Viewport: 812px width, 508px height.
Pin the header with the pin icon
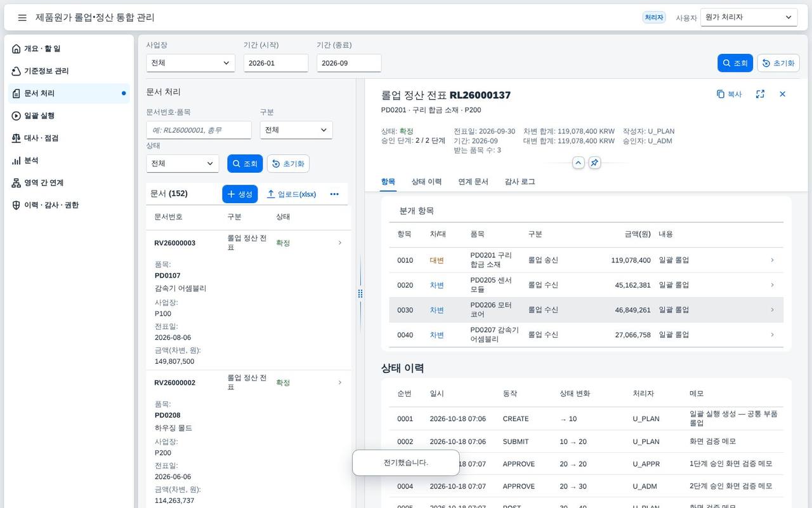coord(594,163)
